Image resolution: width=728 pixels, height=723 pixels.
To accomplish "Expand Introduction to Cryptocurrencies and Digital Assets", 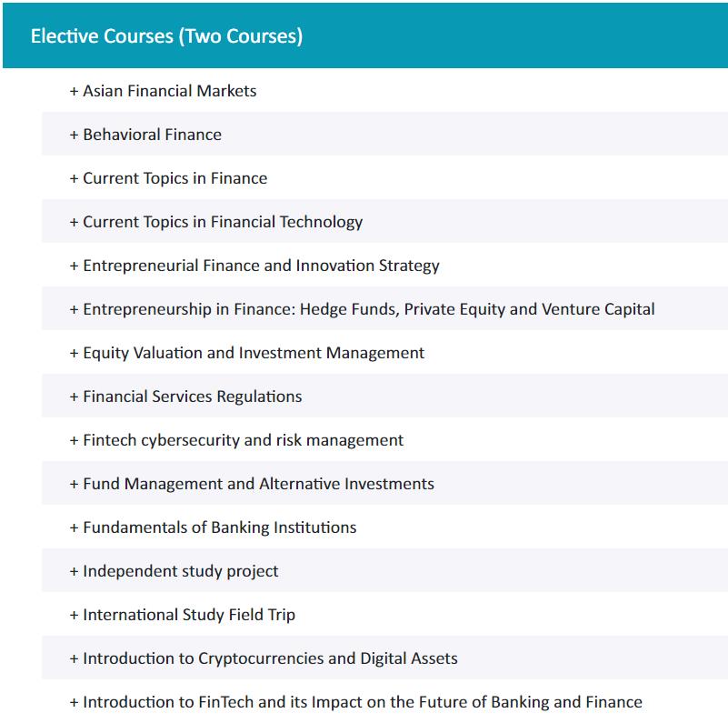I will (270, 658).
